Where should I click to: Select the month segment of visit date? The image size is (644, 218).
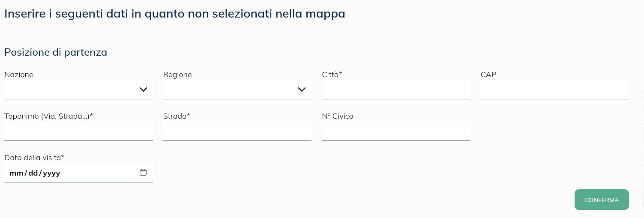(15, 173)
